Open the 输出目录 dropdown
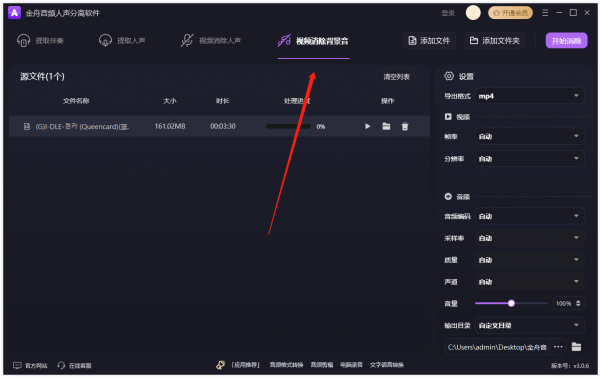Image resolution: width=601 pixels, height=378 pixels. tap(529, 325)
